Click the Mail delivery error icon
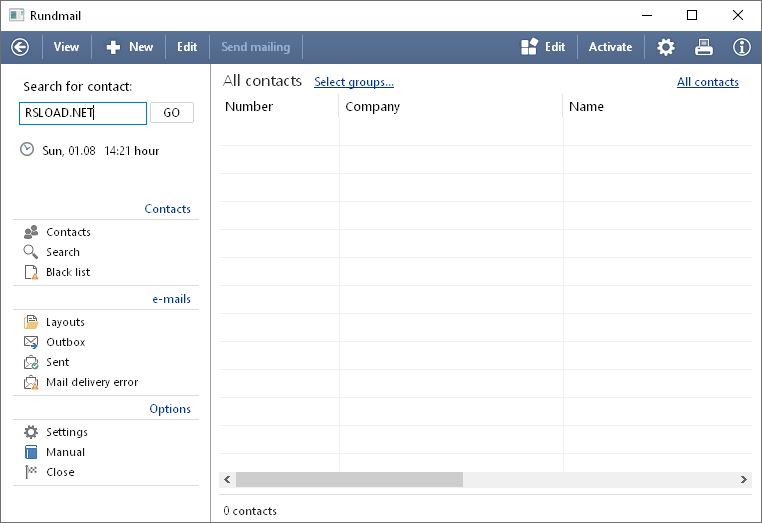This screenshot has width=762, height=523. click(x=31, y=383)
